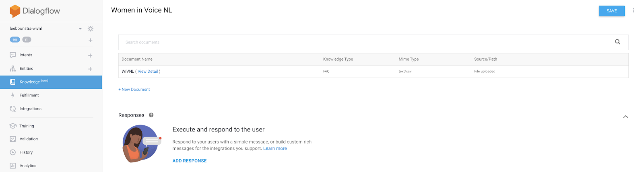
Task: Create new entity using plus icon
Action: (90, 69)
